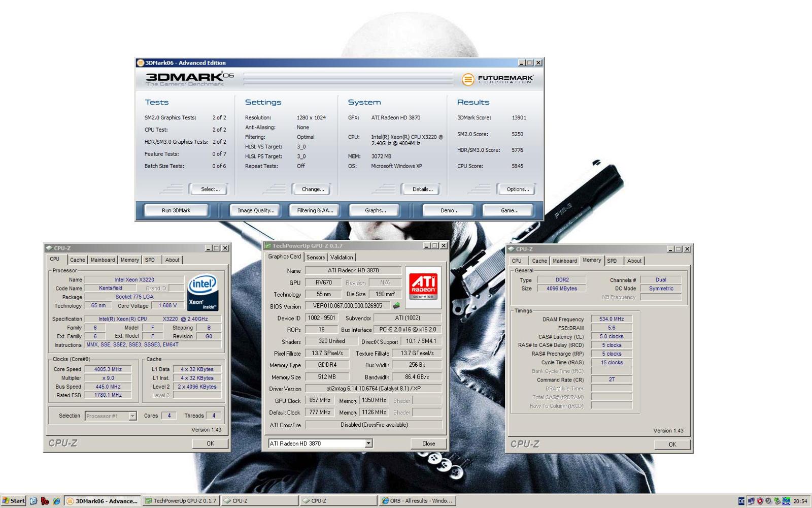Click the Memory Type DDR2 value
Screen dimensions: 812x508
(562, 280)
